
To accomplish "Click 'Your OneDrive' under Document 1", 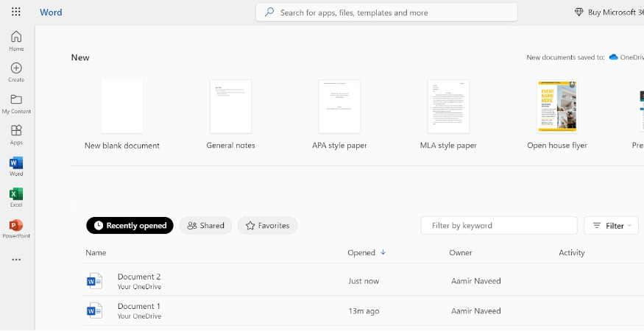I will 139,316.
